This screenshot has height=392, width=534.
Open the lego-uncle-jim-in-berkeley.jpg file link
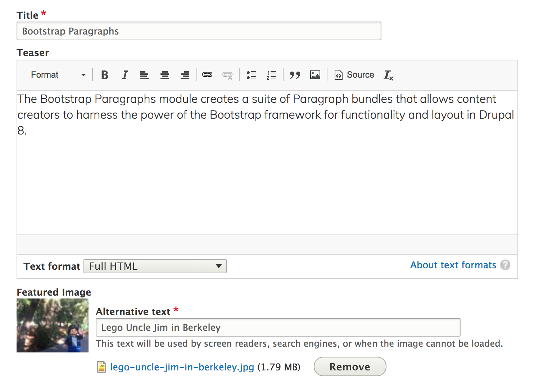(x=182, y=367)
